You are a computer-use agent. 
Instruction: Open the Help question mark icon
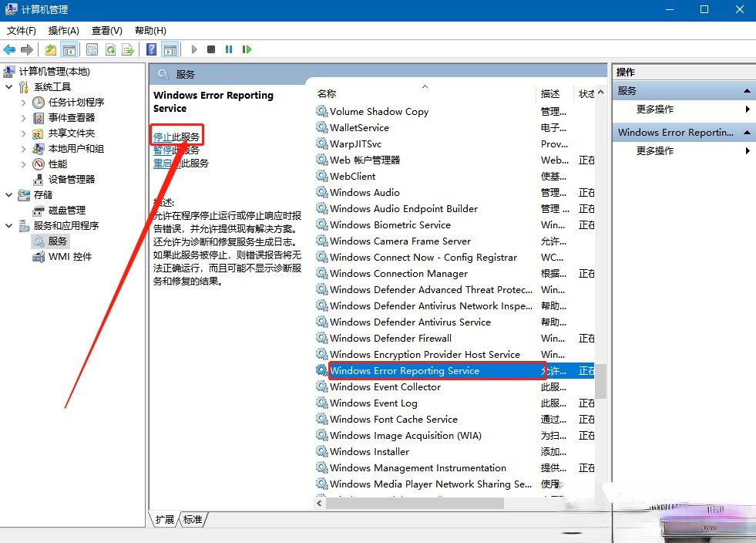[x=151, y=49]
